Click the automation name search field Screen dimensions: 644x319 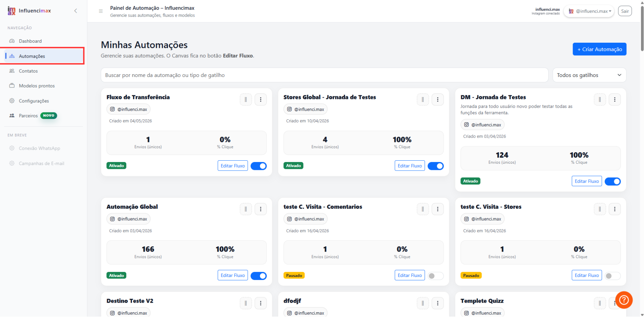click(x=325, y=75)
